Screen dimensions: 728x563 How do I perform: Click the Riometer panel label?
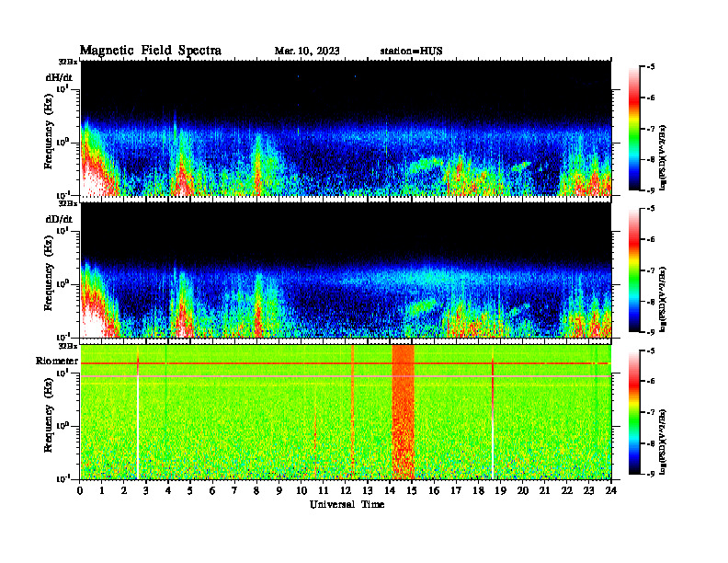tap(57, 361)
